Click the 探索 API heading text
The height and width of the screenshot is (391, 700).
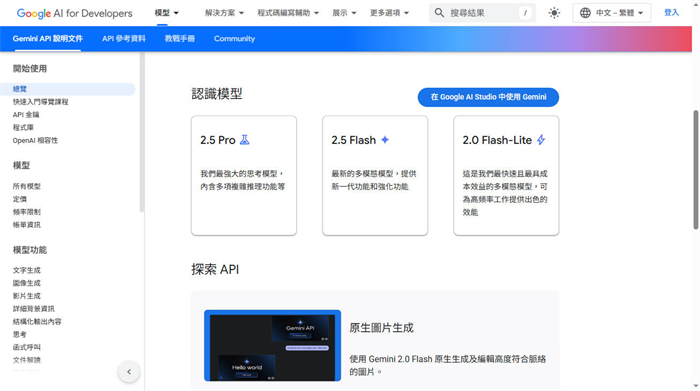(x=215, y=269)
